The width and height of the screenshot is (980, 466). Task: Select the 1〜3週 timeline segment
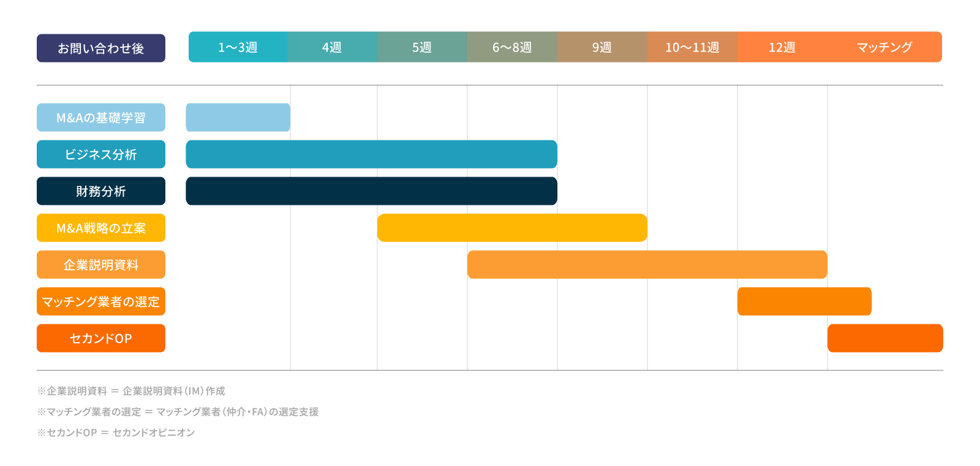pyautogui.click(x=238, y=47)
